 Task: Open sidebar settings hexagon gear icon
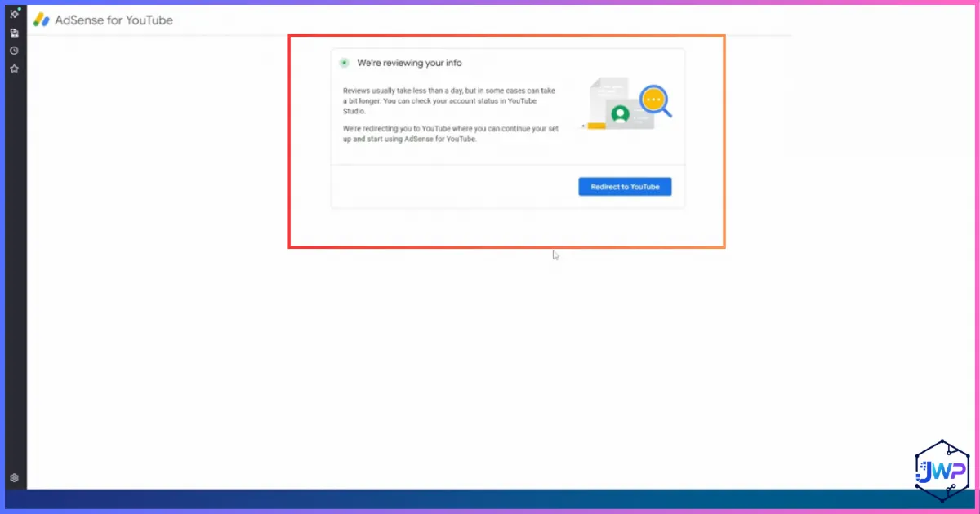pyautogui.click(x=14, y=478)
